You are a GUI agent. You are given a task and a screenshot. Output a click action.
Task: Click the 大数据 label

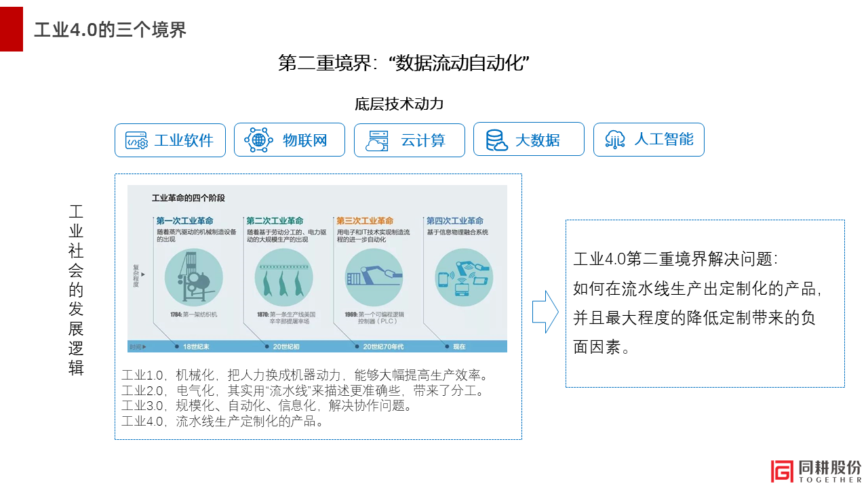tap(538, 140)
